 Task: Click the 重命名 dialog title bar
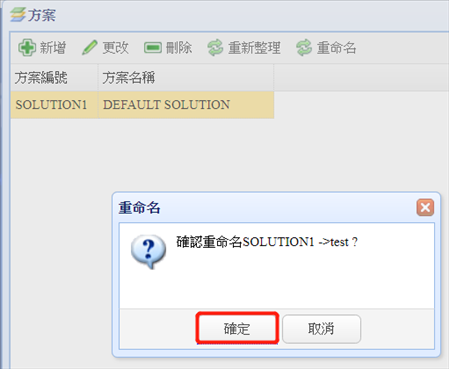(x=267, y=207)
